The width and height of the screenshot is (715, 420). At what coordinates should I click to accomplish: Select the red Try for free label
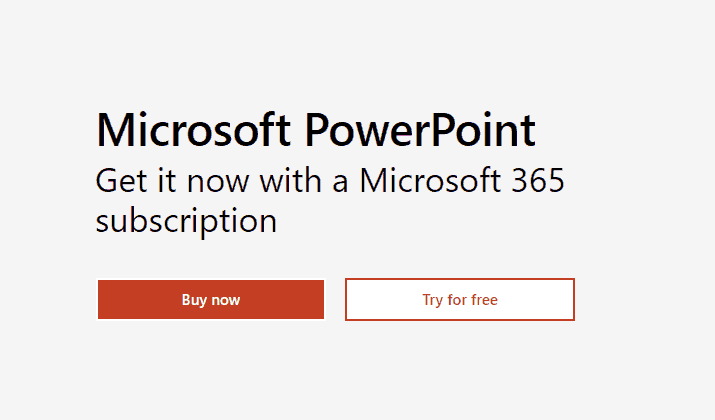tap(460, 300)
